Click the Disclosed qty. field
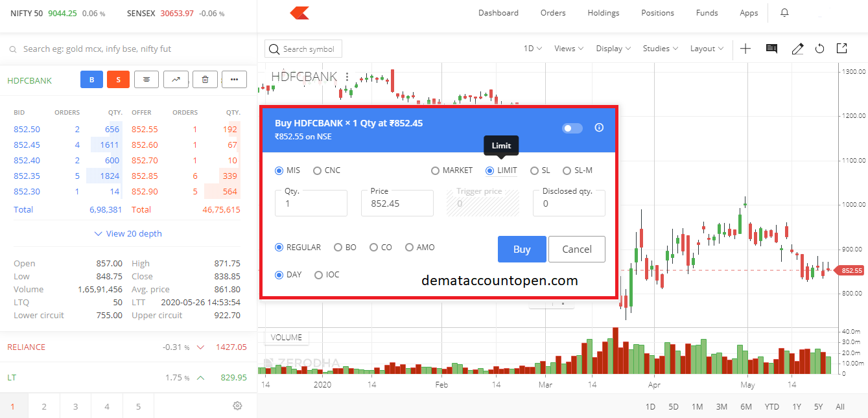The image size is (868, 418). (x=569, y=203)
